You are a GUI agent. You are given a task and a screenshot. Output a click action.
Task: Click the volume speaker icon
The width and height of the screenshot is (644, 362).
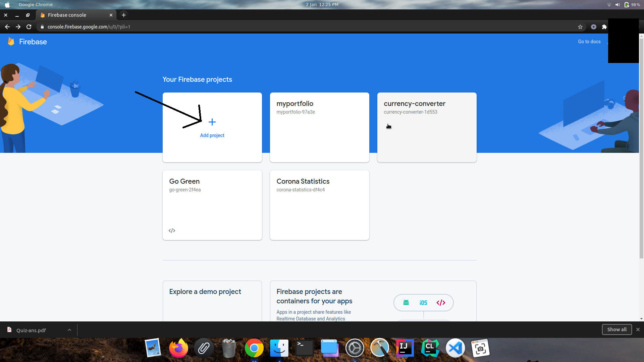(618, 5)
